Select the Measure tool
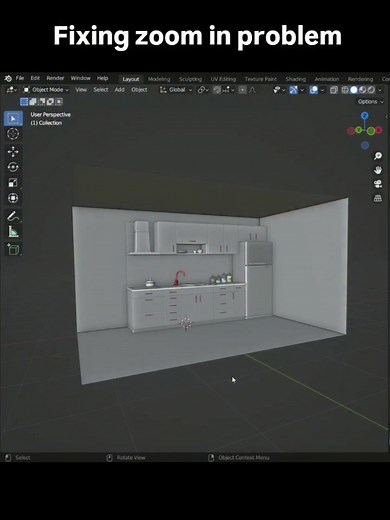390x520 pixels. pos(13,232)
